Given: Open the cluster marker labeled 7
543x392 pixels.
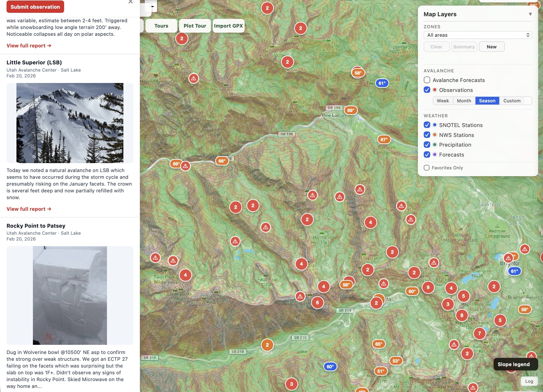Looking at the screenshot, I should click(x=480, y=333).
